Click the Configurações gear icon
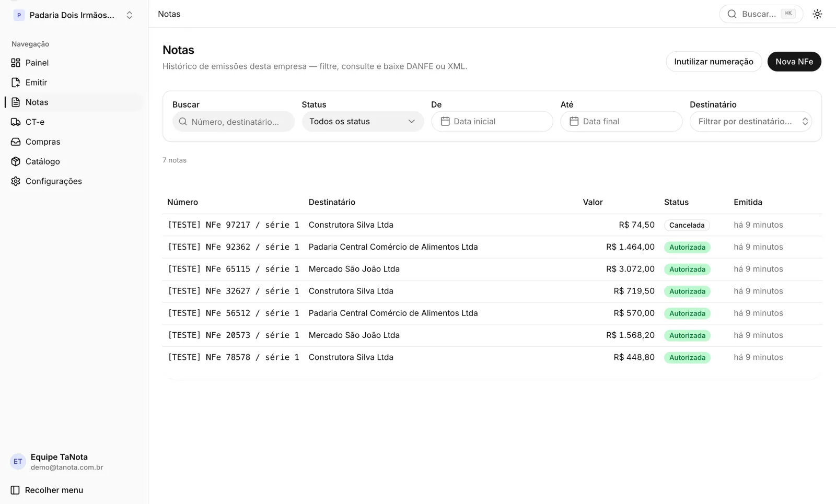836x504 pixels. [16, 181]
